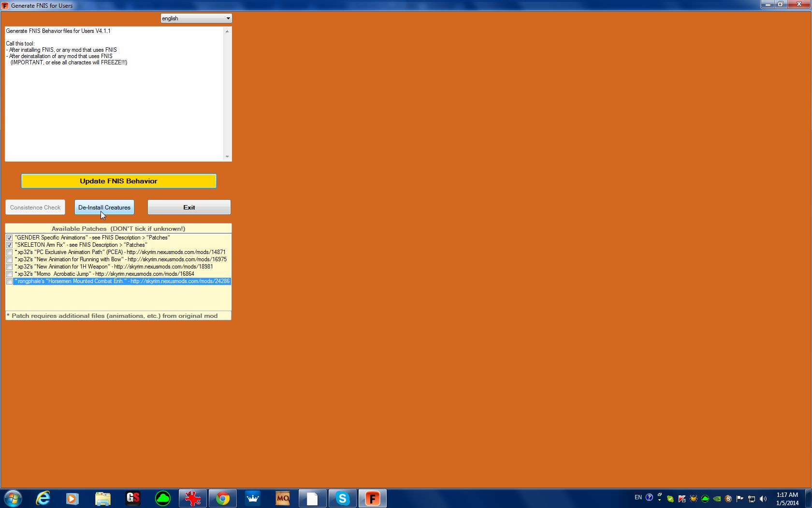Open Google Chrome from the taskbar

click(223, 498)
